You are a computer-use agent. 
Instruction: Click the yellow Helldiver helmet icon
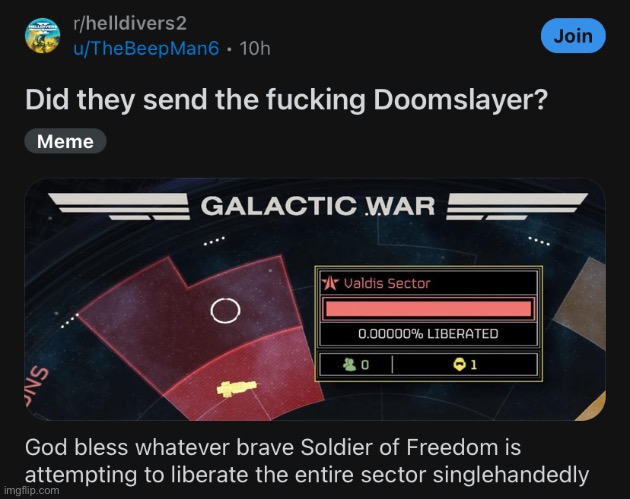point(459,365)
